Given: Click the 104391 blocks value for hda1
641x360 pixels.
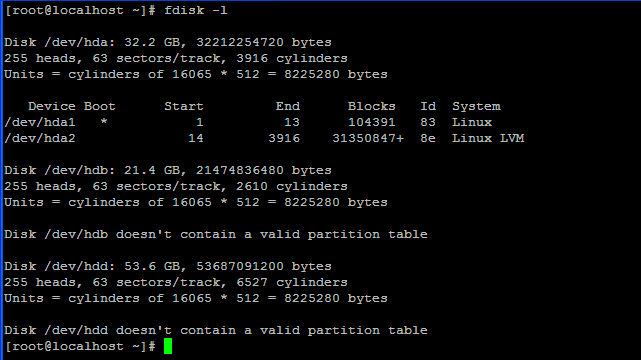Looking at the screenshot, I should coord(372,122).
